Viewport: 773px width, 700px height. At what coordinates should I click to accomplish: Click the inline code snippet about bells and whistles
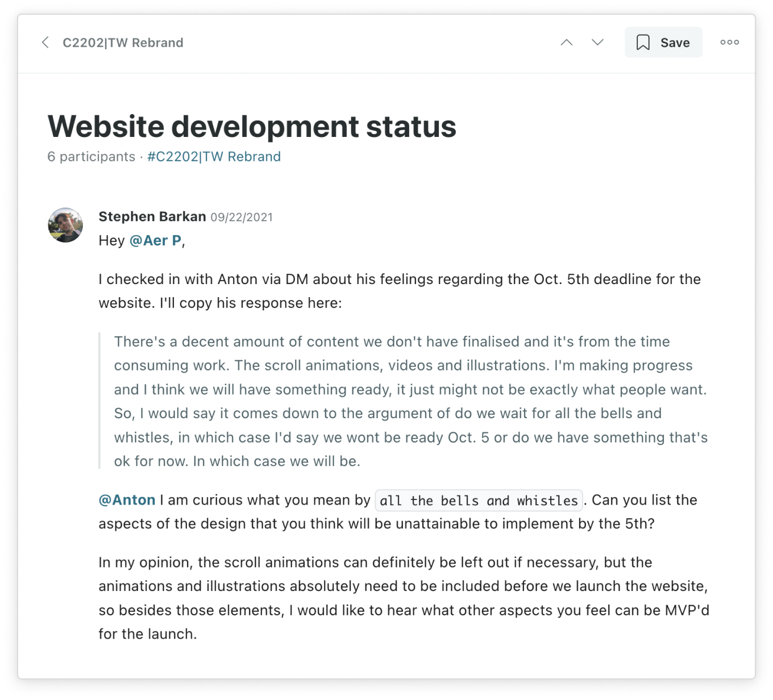(478, 500)
